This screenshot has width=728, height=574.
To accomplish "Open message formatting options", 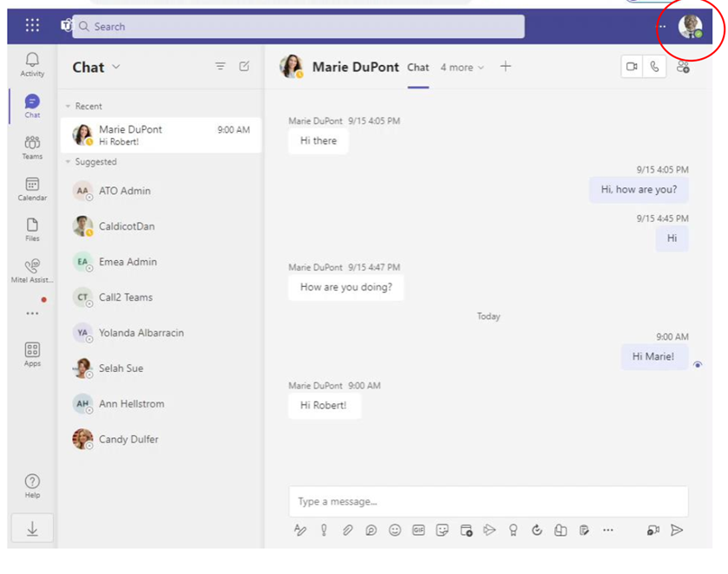I will click(300, 531).
